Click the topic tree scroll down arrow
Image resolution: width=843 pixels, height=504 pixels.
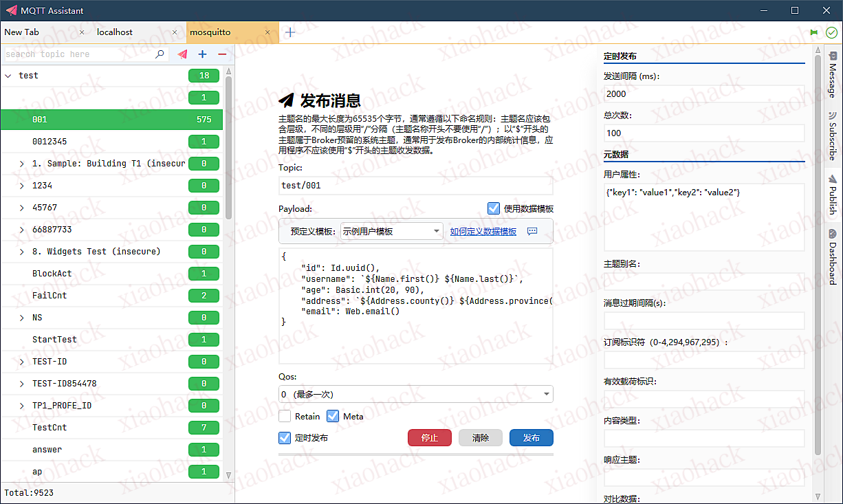point(229,474)
